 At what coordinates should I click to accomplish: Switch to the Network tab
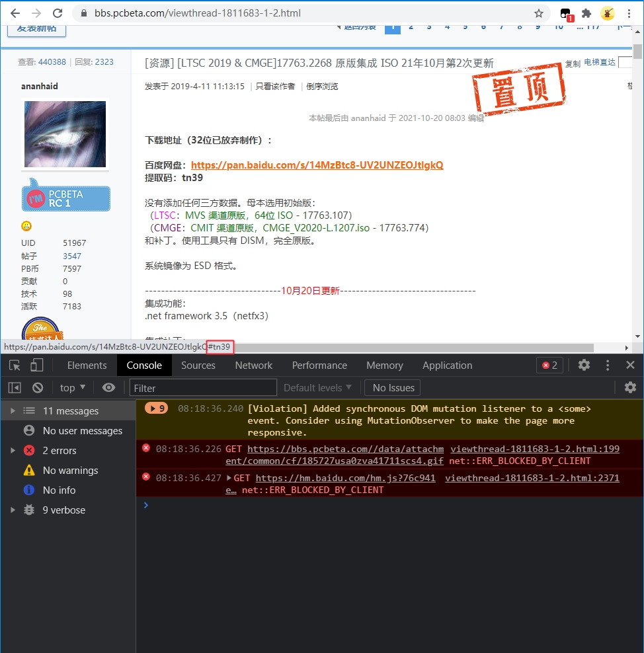coord(253,365)
